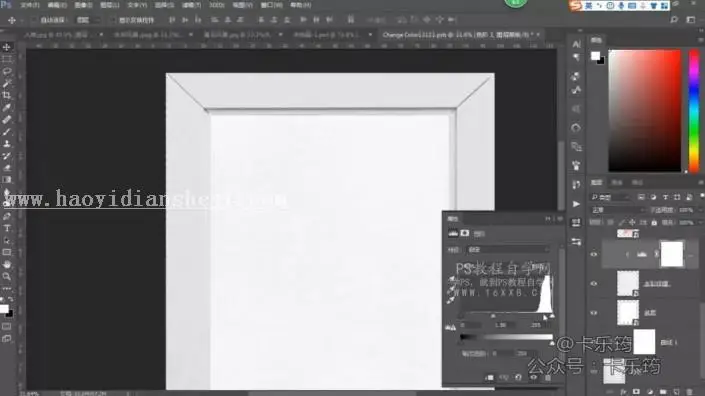Select the Rectangle shape tool

click(7, 252)
